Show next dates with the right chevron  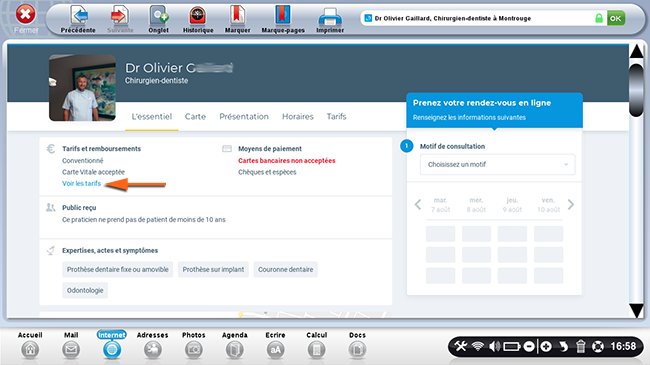click(571, 204)
